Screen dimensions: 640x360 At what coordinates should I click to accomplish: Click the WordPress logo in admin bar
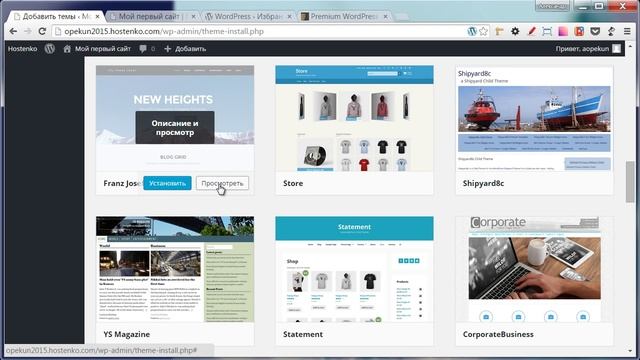click(x=50, y=49)
